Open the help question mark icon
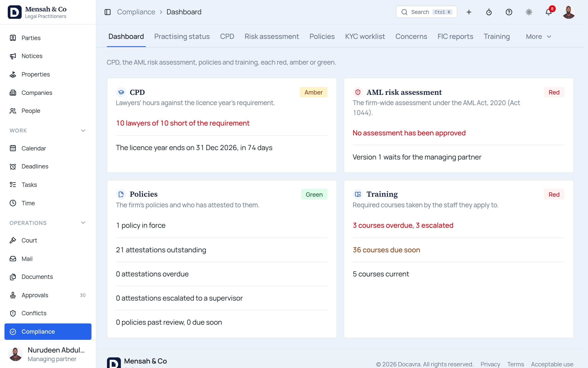This screenshot has height=368, width=588. [509, 12]
